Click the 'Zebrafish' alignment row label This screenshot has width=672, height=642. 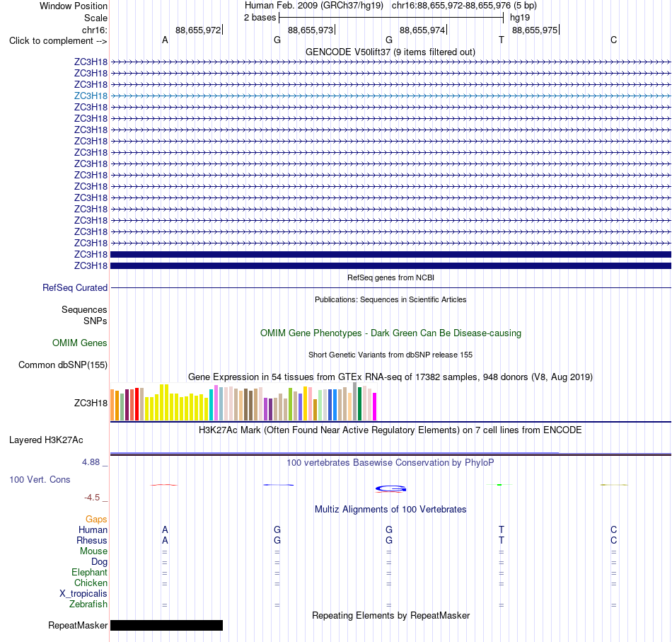(88, 604)
